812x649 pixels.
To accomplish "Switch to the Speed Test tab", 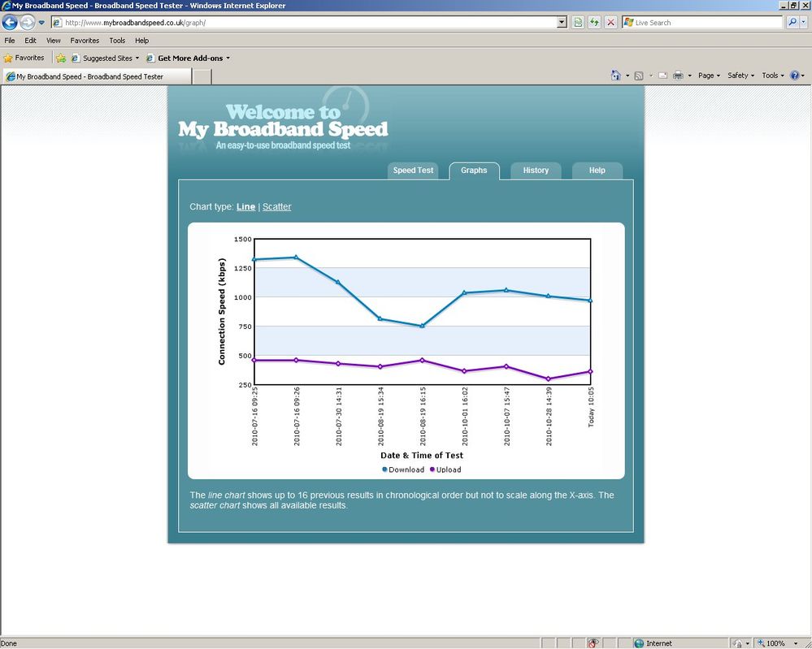I will coord(413,171).
